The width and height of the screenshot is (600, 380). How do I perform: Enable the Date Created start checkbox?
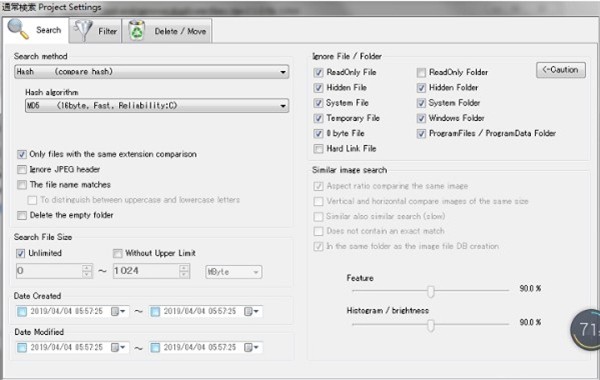(22, 312)
